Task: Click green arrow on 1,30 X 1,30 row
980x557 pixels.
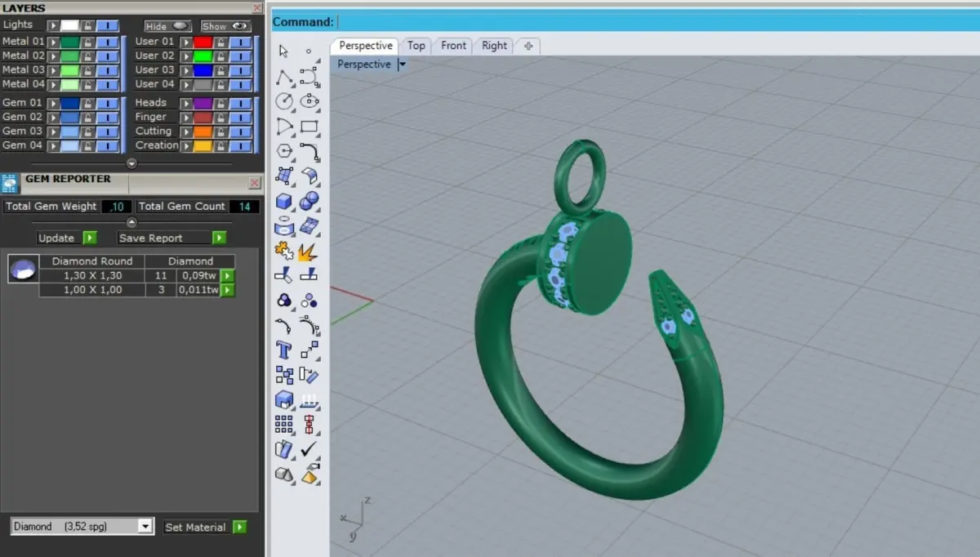Action: (x=228, y=276)
